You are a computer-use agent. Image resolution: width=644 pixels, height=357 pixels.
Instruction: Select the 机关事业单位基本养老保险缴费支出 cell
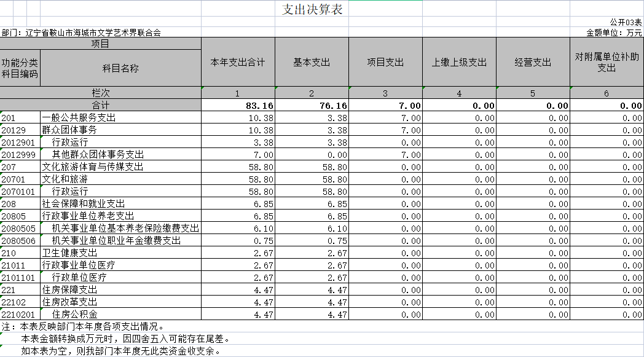click(120, 229)
